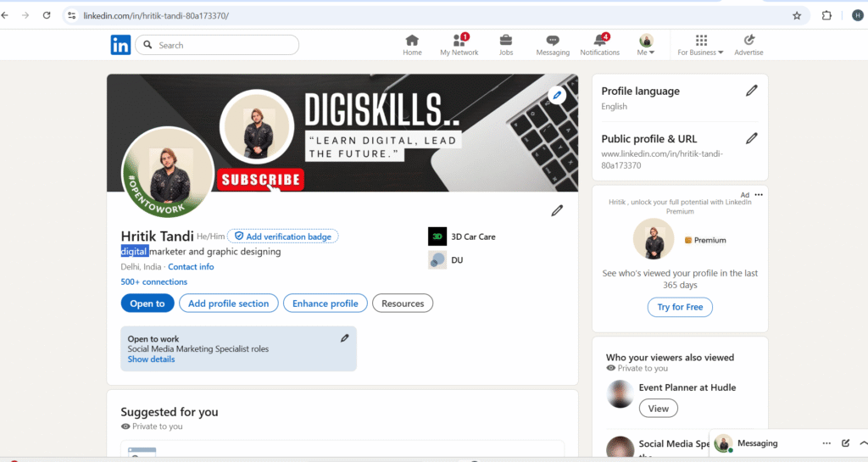The height and width of the screenshot is (462, 868).
Task: Click the LinkedIn logo icon
Action: point(120,45)
